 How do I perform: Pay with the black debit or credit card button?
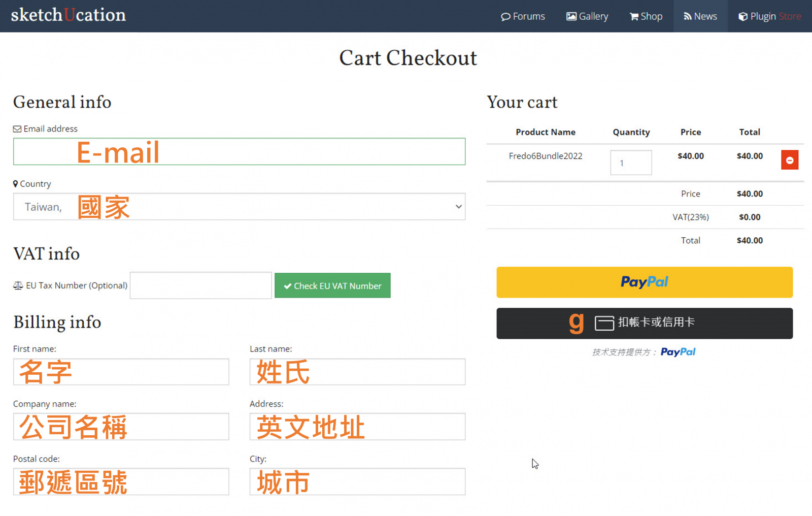click(x=645, y=324)
